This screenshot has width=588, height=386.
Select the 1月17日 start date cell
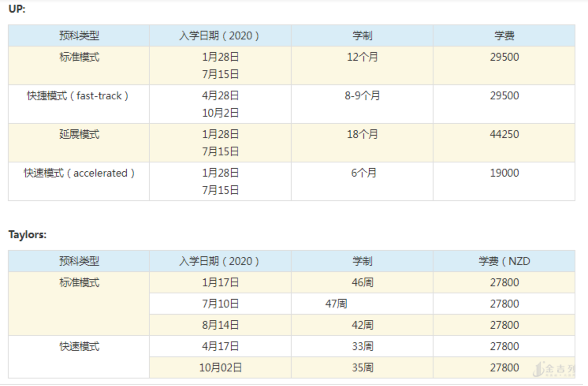click(x=220, y=283)
